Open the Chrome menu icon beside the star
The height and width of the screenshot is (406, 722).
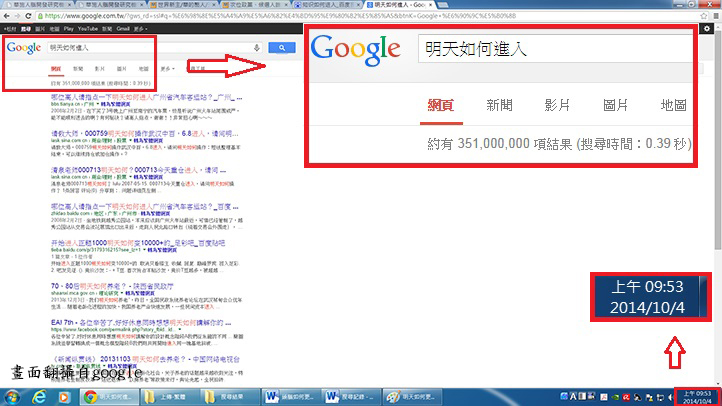(716, 16)
